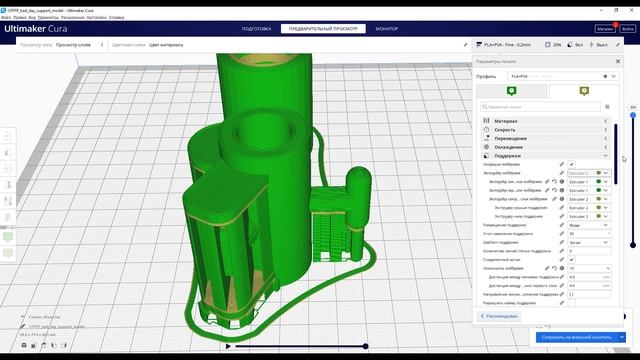The height and width of the screenshot is (360, 640).
Task: Click the pencil icon next to print profile summary
Action: [x=618, y=44]
